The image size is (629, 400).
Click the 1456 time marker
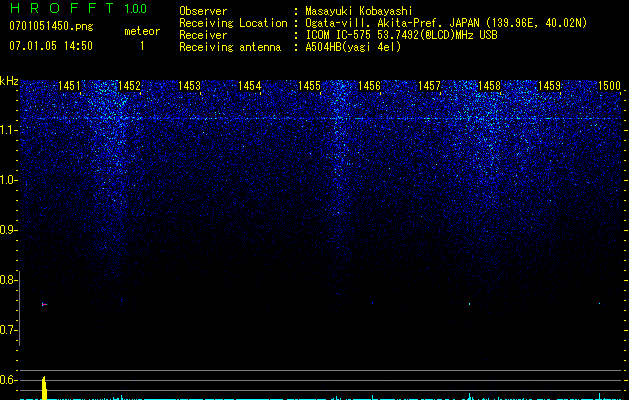point(369,86)
